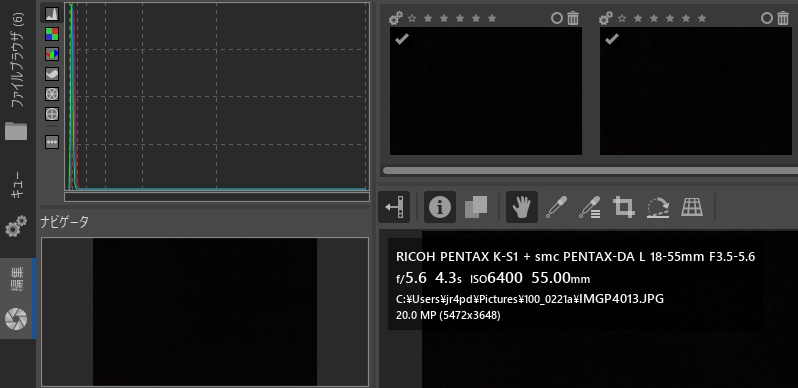Set color label circle on left thumbnail
The image size is (798, 388).
click(557, 18)
